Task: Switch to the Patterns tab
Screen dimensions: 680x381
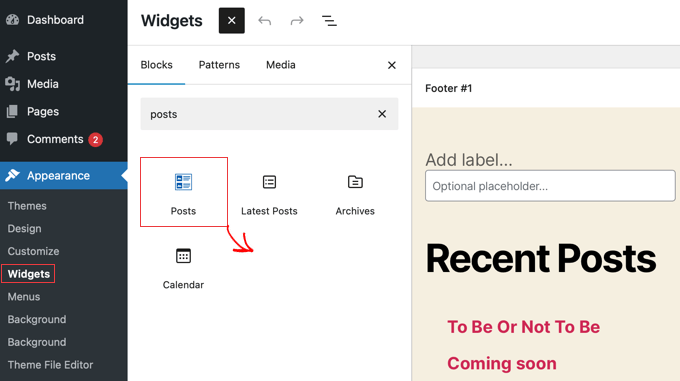Action: pyautogui.click(x=219, y=65)
